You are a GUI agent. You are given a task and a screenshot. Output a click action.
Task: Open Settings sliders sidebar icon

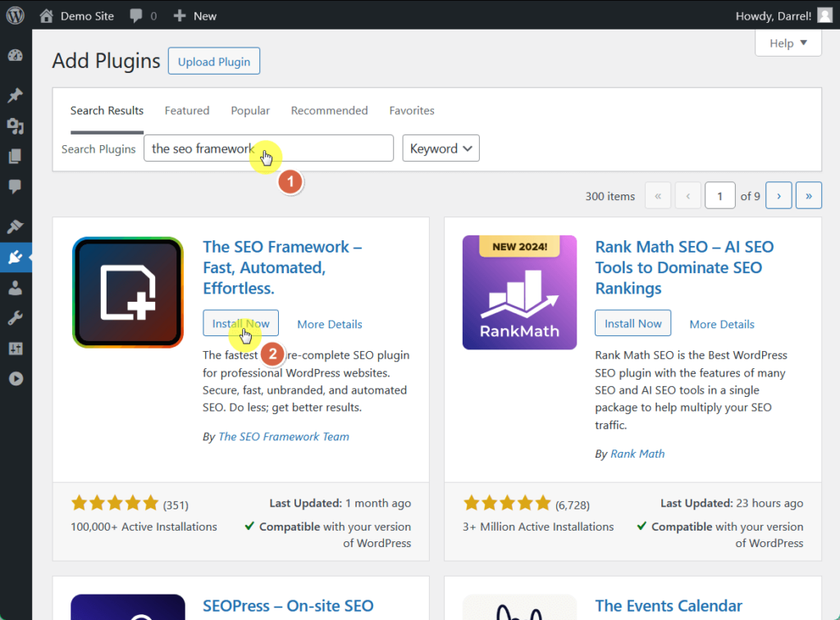click(x=16, y=349)
